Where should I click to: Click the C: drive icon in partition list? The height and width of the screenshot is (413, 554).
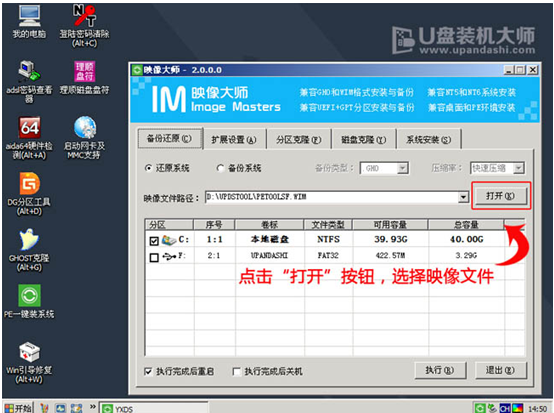[x=169, y=240]
